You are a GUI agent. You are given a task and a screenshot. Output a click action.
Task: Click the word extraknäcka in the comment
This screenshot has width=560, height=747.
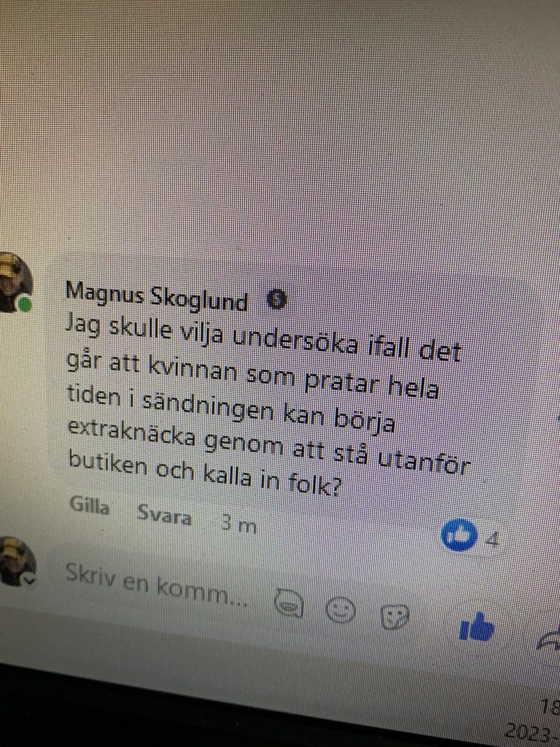pos(131,433)
